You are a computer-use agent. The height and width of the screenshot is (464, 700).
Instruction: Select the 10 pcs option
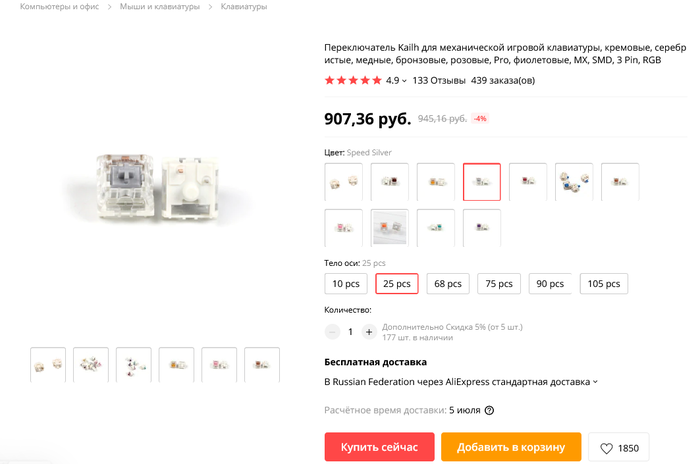(346, 283)
